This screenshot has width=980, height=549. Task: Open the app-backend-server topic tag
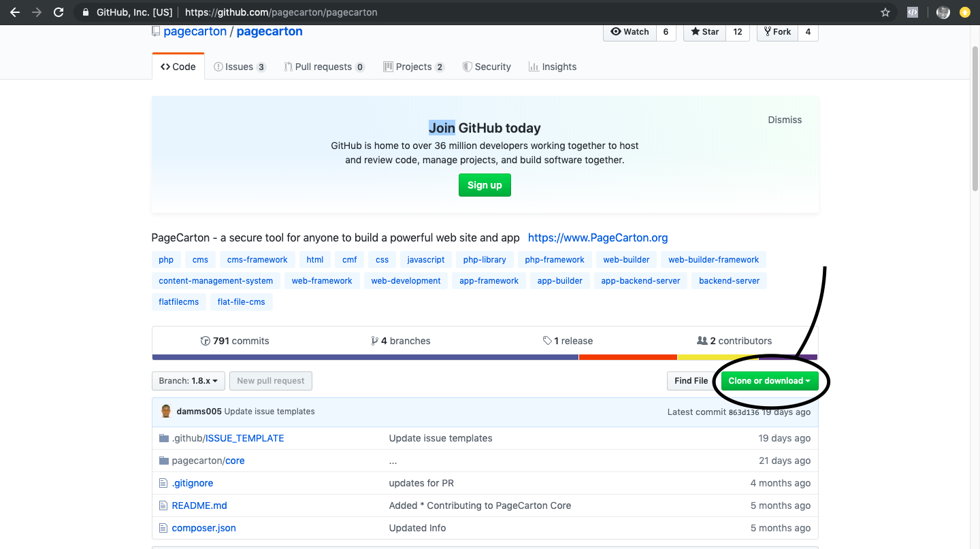click(640, 281)
